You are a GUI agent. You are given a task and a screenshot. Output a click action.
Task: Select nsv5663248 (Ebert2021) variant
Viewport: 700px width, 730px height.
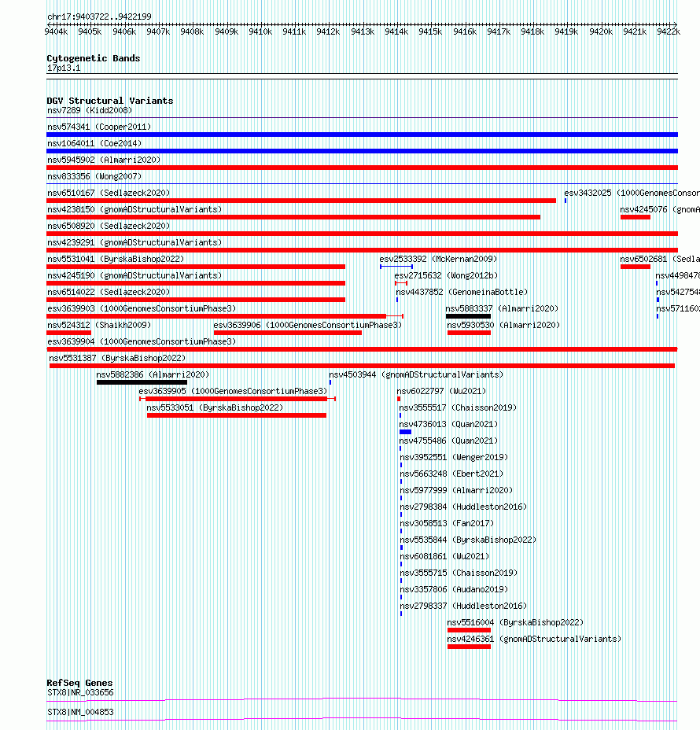point(451,474)
